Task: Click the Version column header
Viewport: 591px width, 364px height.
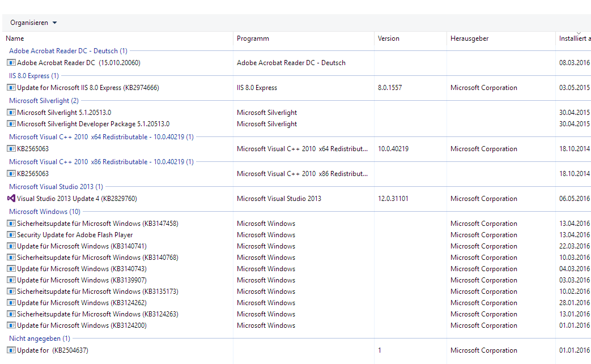Action: (389, 38)
